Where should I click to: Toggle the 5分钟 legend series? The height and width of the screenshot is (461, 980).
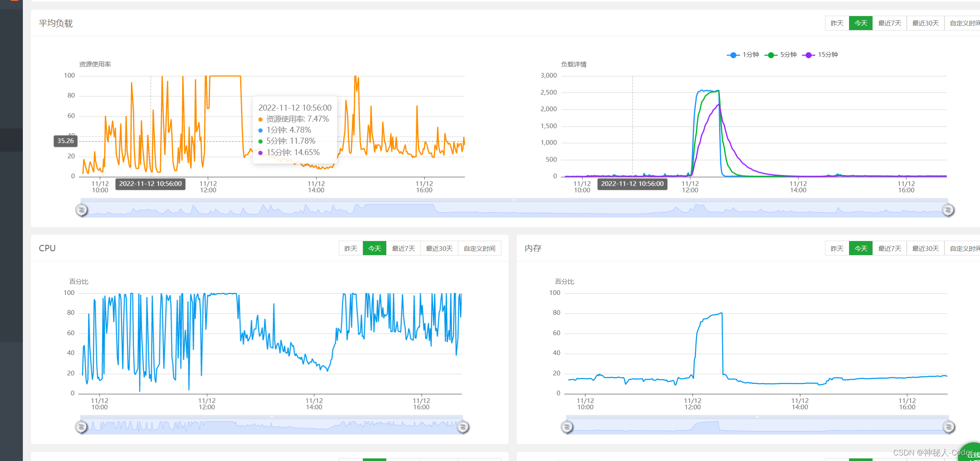tap(781, 55)
